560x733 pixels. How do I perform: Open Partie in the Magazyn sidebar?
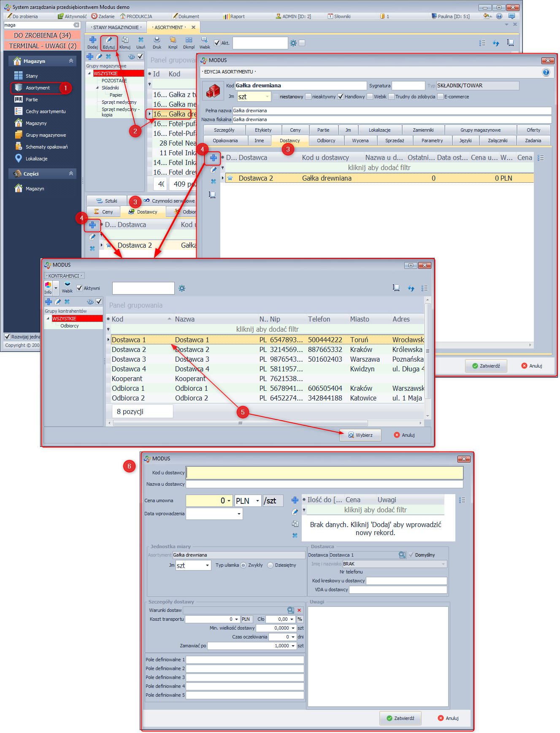32,100
